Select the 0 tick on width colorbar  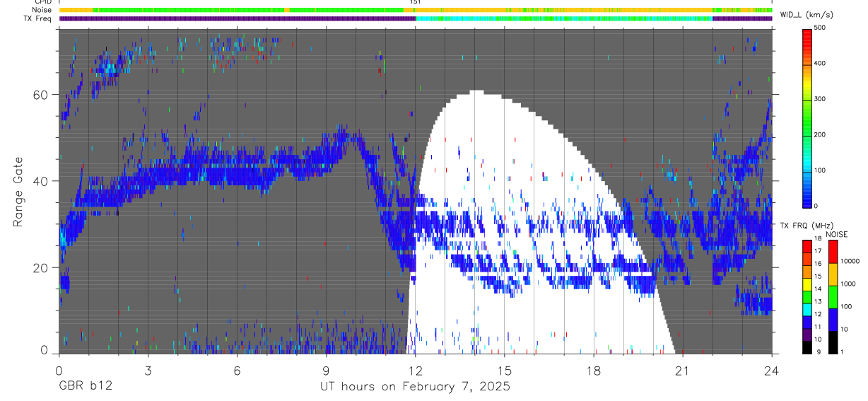pyautogui.click(x=817, y=206)
